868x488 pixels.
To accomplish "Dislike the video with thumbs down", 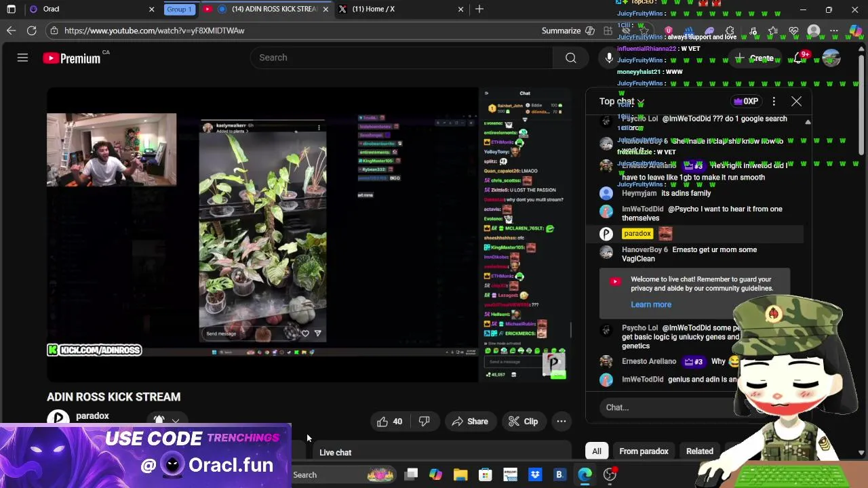I will tap(424, 422).
